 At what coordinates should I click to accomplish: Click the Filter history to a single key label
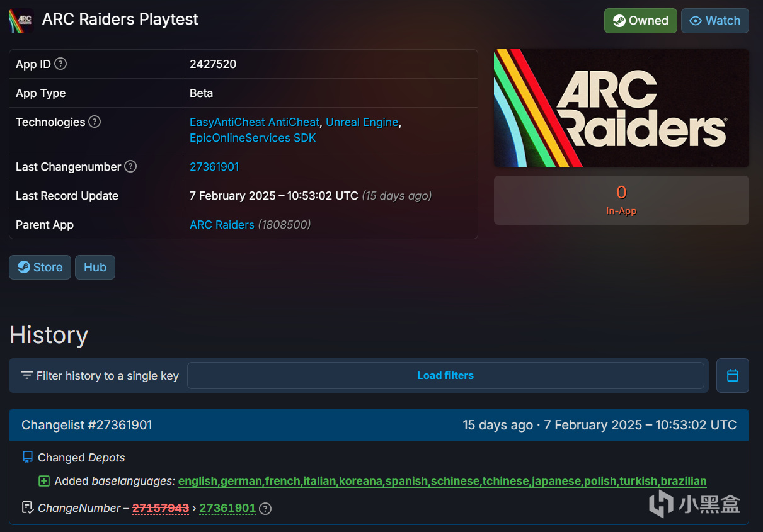click(108, 376)
